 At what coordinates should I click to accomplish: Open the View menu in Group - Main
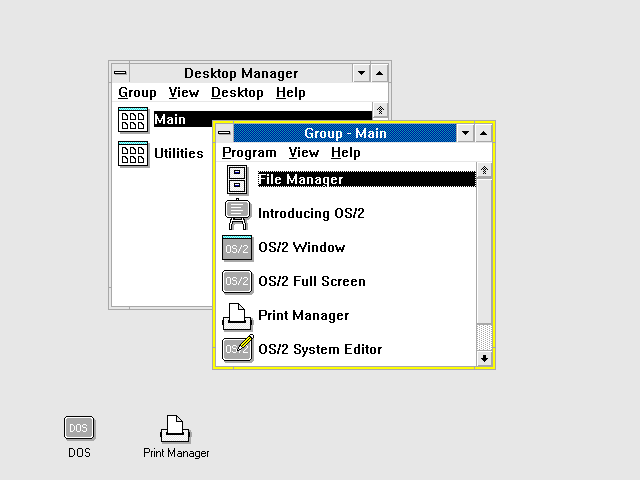click(304, 153)
